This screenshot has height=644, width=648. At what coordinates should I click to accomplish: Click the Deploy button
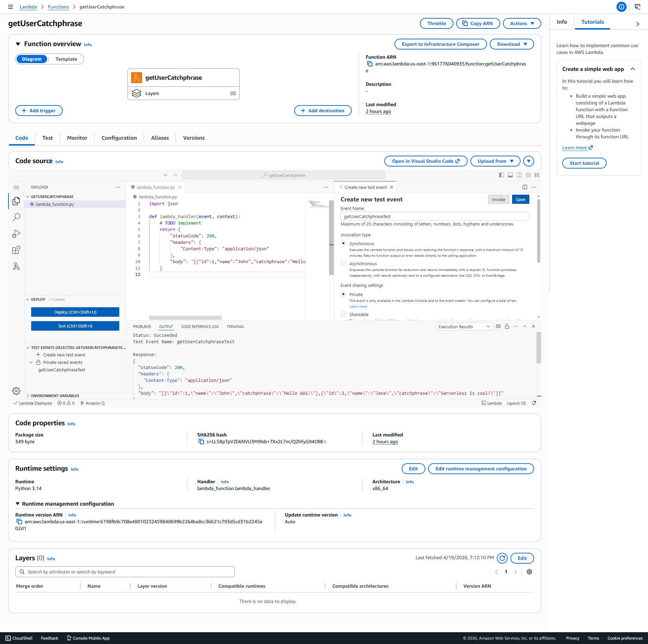click(75, 312)
